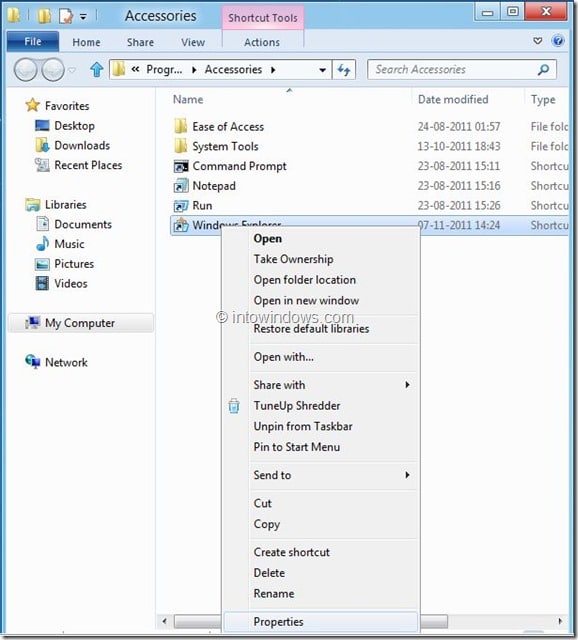Choose Open folder location
The image size is (578, 640).
point(305,280)
